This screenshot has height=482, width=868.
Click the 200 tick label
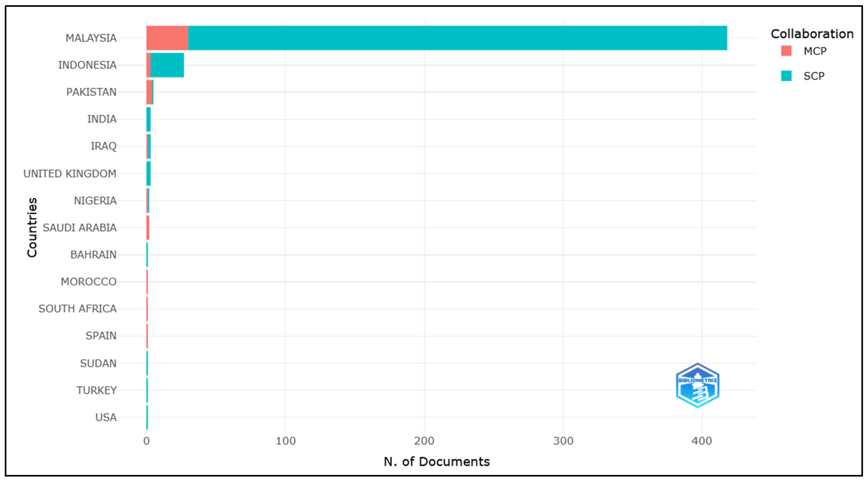[x=424, y=441]
